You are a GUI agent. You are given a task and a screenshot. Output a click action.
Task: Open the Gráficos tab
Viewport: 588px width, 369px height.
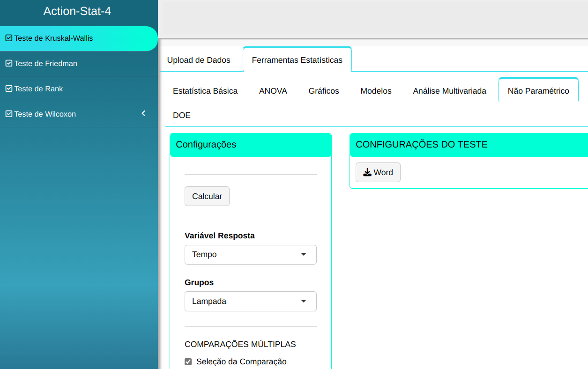tap(324, 91)
